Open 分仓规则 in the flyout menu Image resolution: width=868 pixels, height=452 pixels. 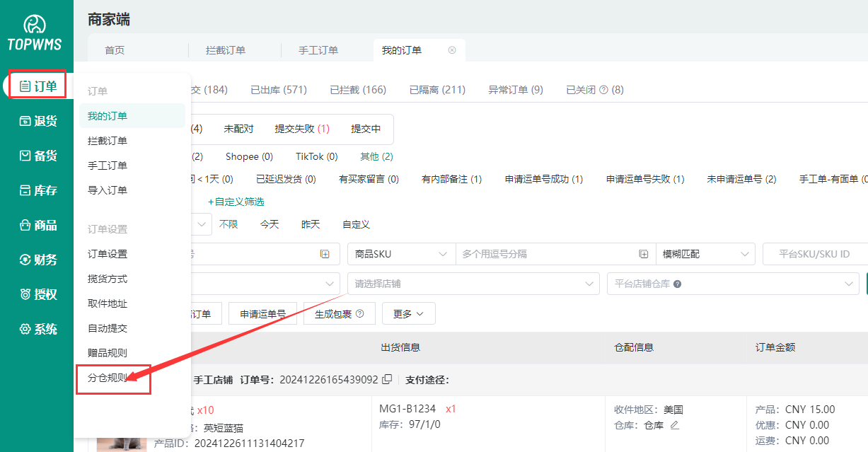(108, 378)
